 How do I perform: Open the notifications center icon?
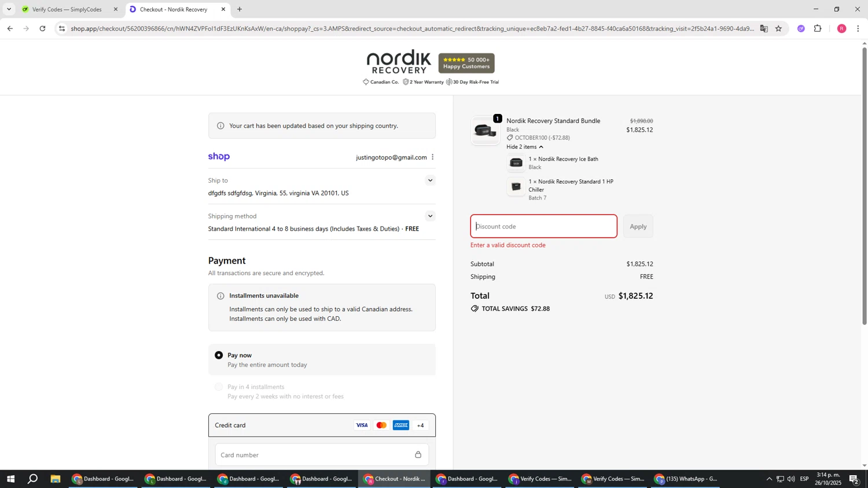854,479
